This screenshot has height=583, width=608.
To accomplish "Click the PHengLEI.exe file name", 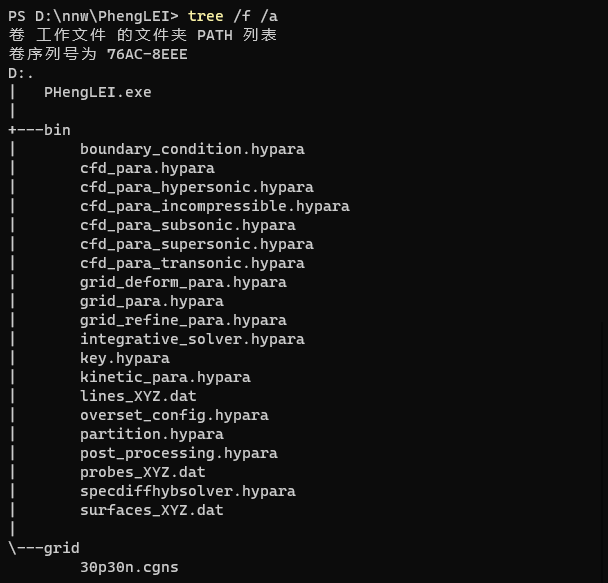I will (x=98, y=92).
